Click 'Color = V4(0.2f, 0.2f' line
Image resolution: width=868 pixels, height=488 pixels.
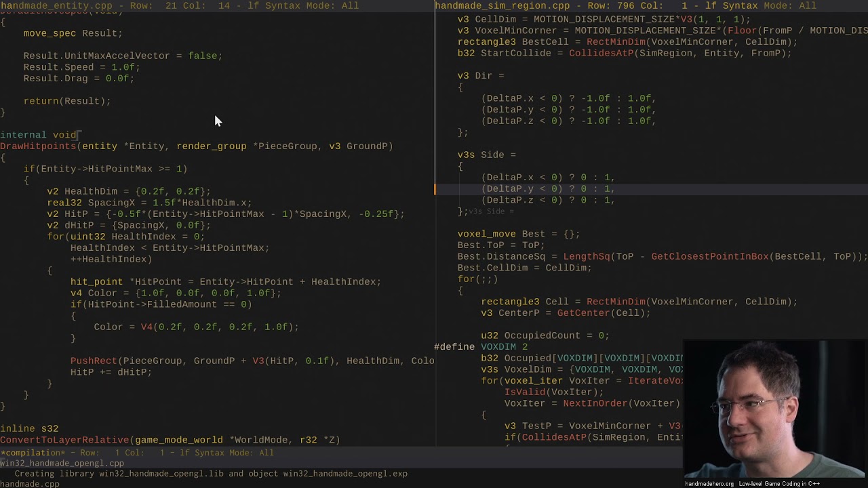[196, 327]
